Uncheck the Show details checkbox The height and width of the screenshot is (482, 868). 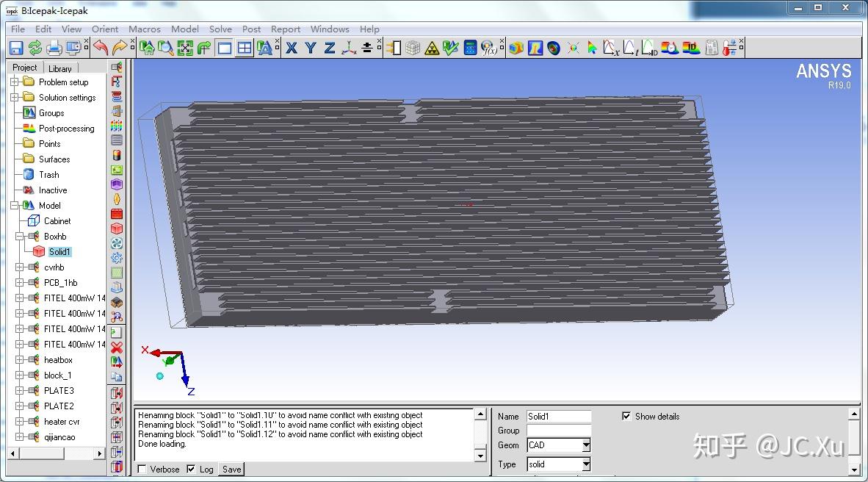(626, 416)
